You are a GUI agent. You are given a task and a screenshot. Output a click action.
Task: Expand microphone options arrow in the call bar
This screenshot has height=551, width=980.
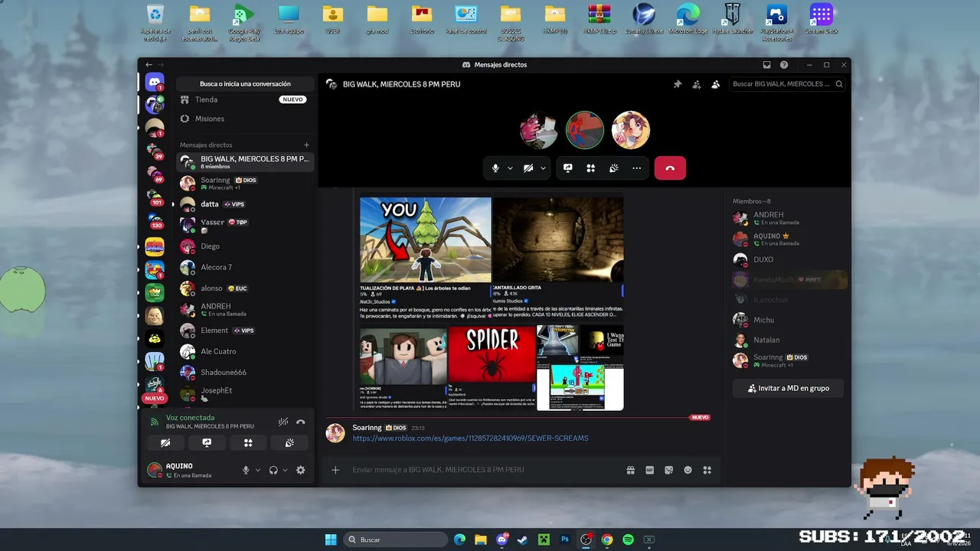point(510,168)
